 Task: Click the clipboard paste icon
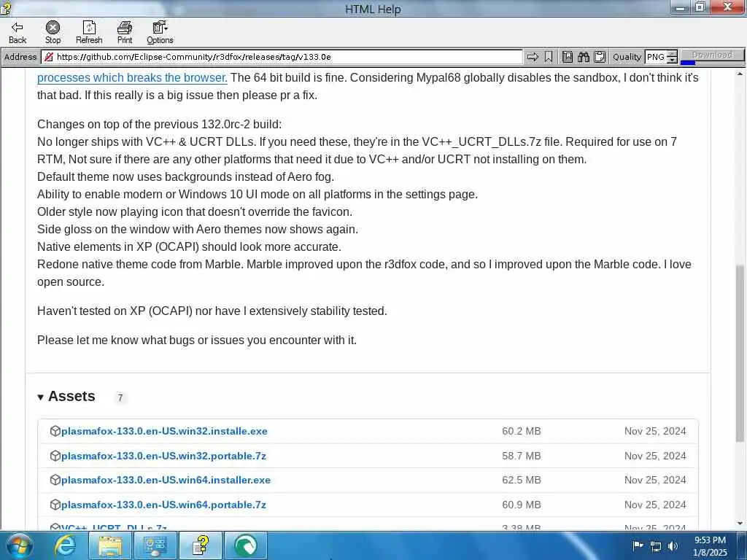click(600, 57)
